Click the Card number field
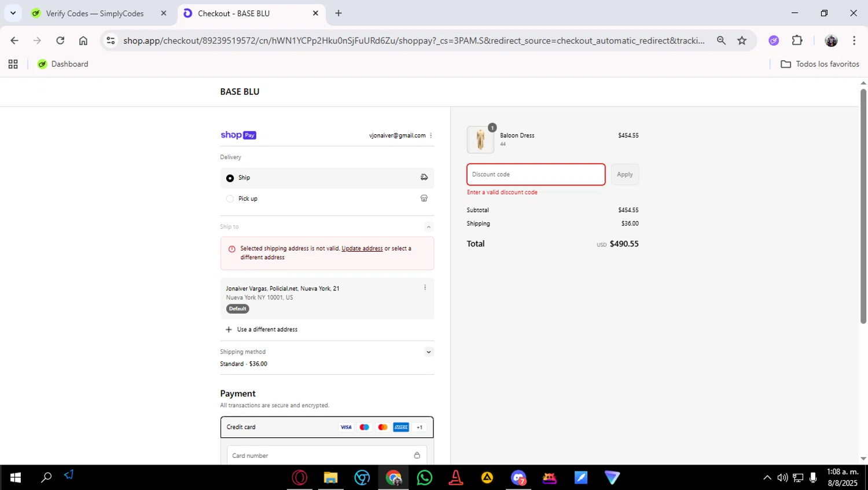Viewport: 868px width, 490px height. click(x=327, y=456)
